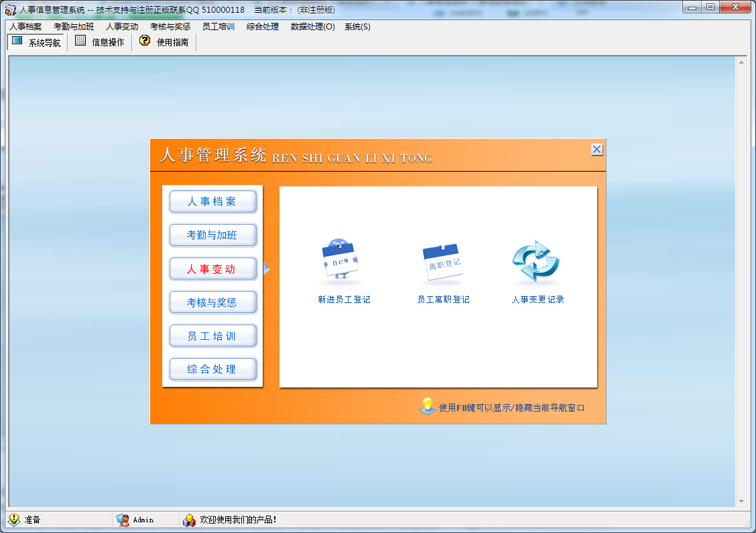The image size is (756, 533).
Task: Click the welcome message icon in status bar
Action: pos(189,520)
